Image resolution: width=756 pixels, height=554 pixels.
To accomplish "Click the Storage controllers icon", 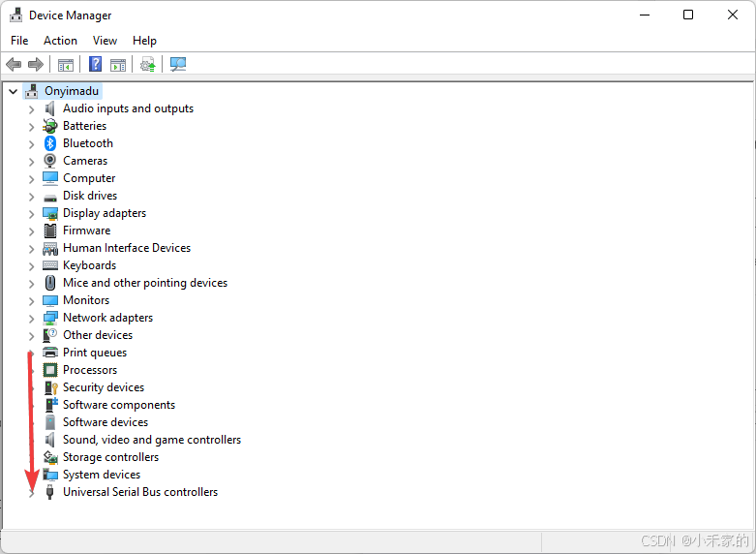I will pos(50,457).
